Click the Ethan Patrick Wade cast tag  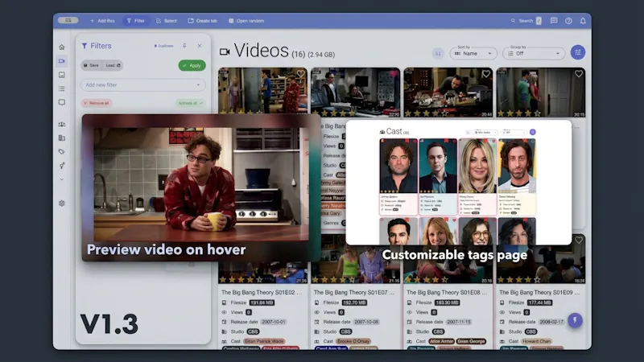[264, 341]
